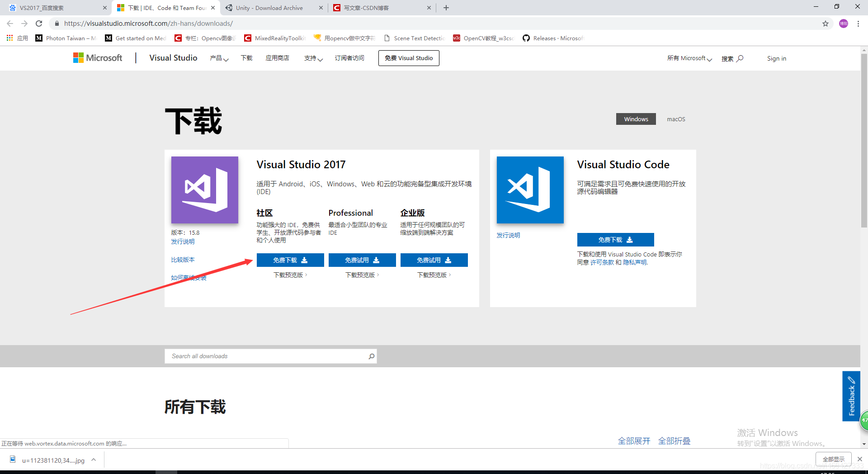Open the MixedRealityToolkit bookmark
This screenshot has width=868, height=474.
tap(275, 38)
